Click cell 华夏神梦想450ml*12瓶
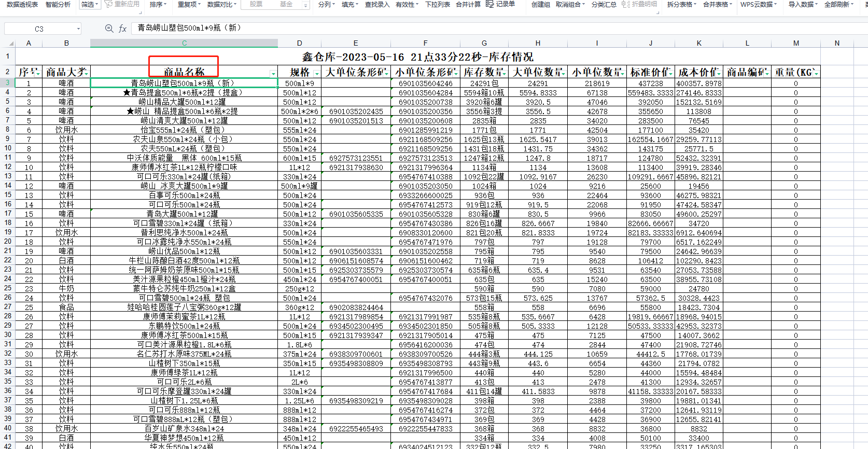Image resolution: width=868 pixels, height=449 pixels. coord(184,438)
